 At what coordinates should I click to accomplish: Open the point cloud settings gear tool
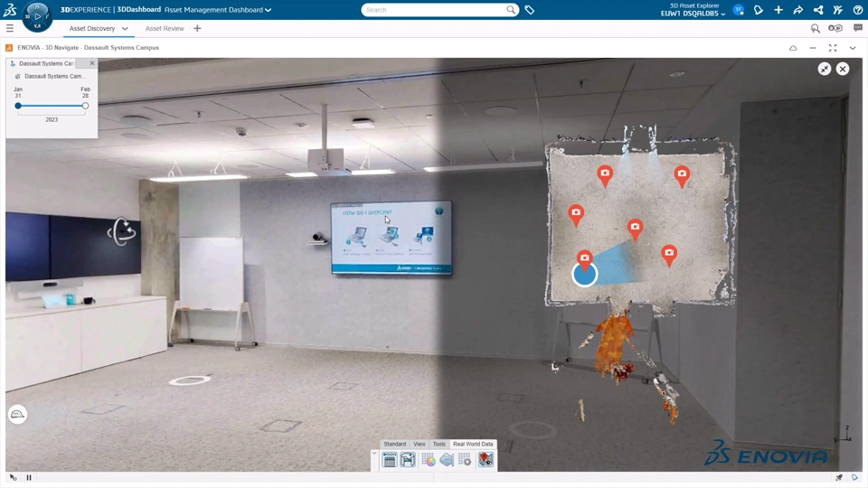pyautogui.click(x=465, y=460)
